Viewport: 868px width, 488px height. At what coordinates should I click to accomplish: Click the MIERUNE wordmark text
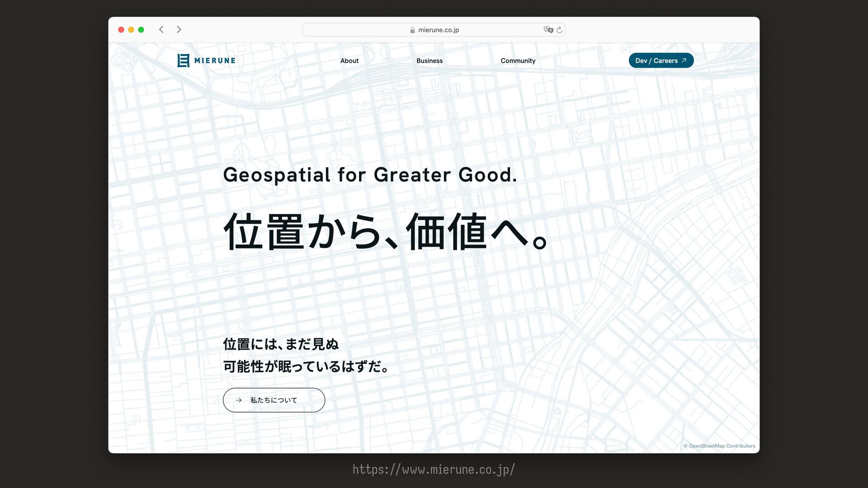pyautogui.click(x=215, y=61)
